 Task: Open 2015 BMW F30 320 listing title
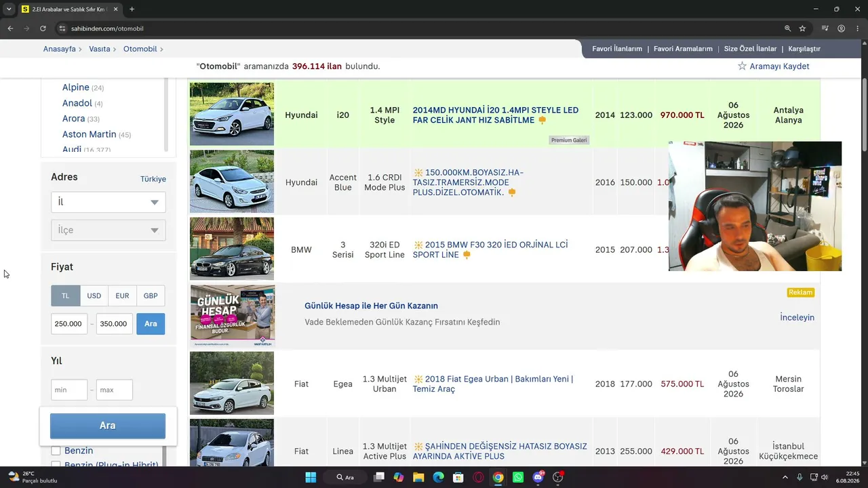click(490, 249)
